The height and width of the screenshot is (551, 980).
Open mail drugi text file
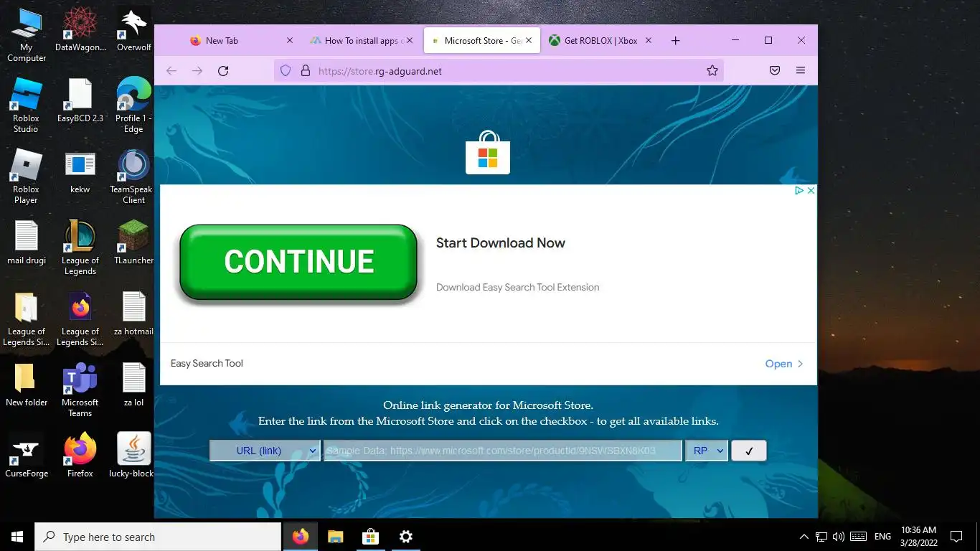27,242
